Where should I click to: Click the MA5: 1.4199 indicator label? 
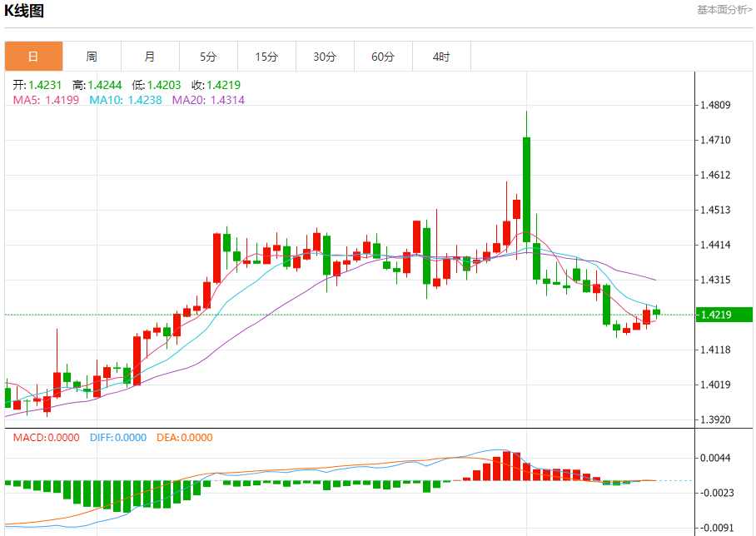click(x=46, y=100)
